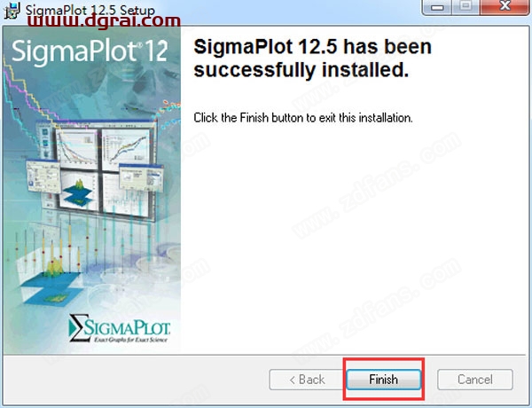Image resolution: width=532 pixels, height=408 pixels.
Task: Click the decaying line graph panel in banner
Action: pos(76,148)
